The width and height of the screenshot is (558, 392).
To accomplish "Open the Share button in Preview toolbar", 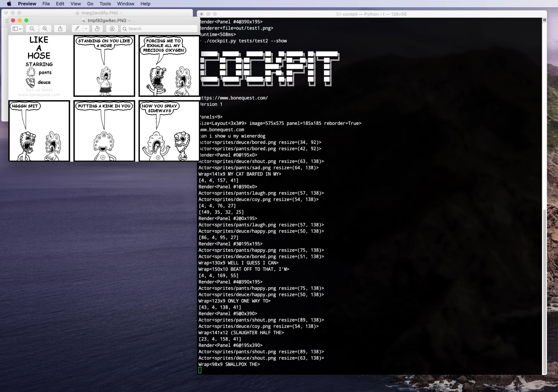I will [60, 29].
